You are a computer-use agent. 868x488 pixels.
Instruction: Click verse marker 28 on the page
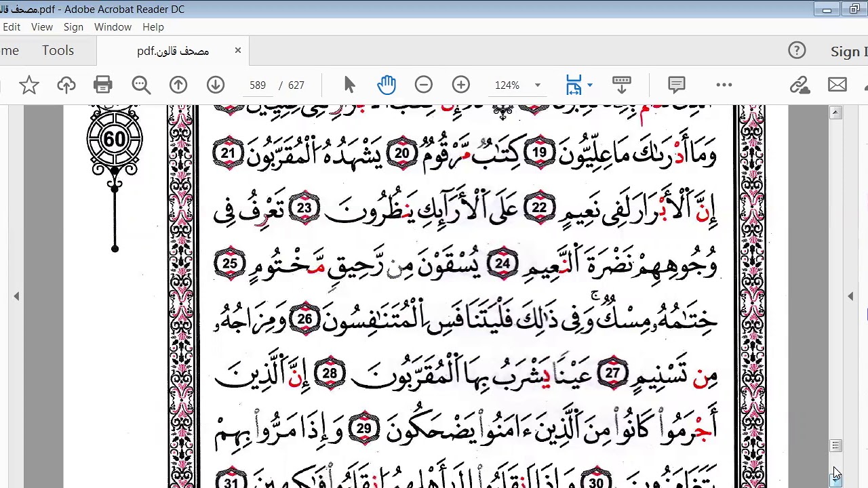pyautogui.click(x=330, y=373)
